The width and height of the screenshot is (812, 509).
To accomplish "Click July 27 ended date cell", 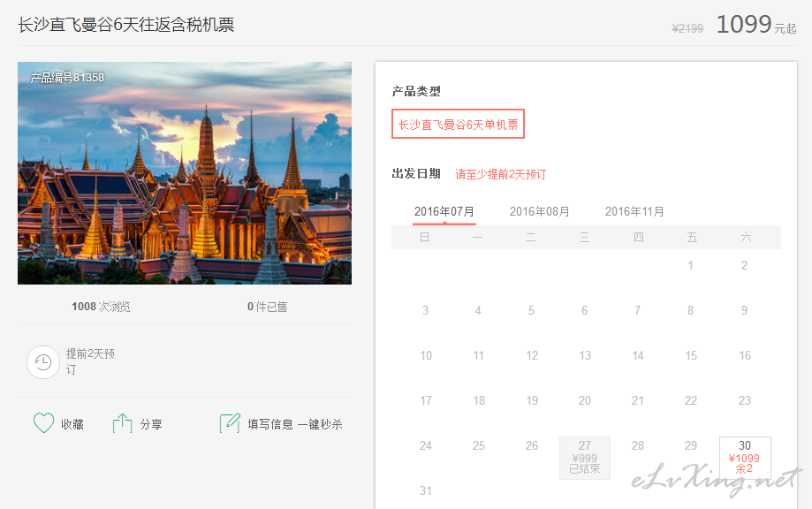I will coord(585,458).
